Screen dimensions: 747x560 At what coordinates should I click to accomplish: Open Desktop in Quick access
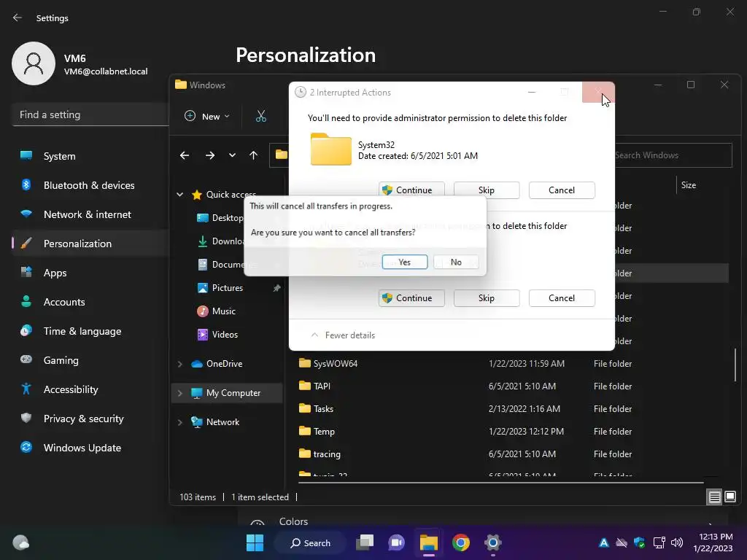point(220,217)
